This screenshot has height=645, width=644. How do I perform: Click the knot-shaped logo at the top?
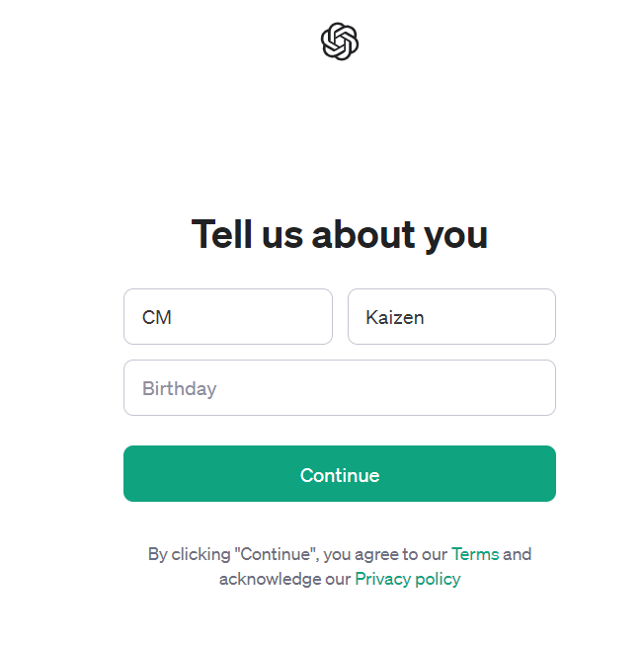[339, 41]
